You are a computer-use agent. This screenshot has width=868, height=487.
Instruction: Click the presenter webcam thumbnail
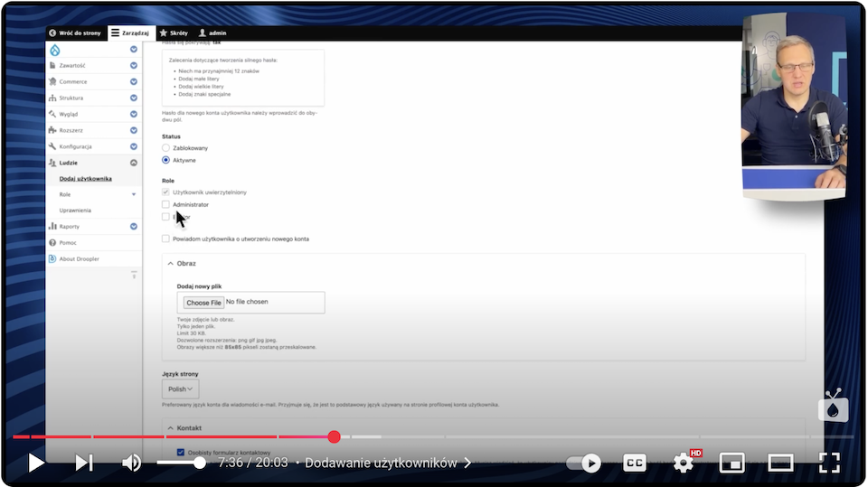[795, 105]
